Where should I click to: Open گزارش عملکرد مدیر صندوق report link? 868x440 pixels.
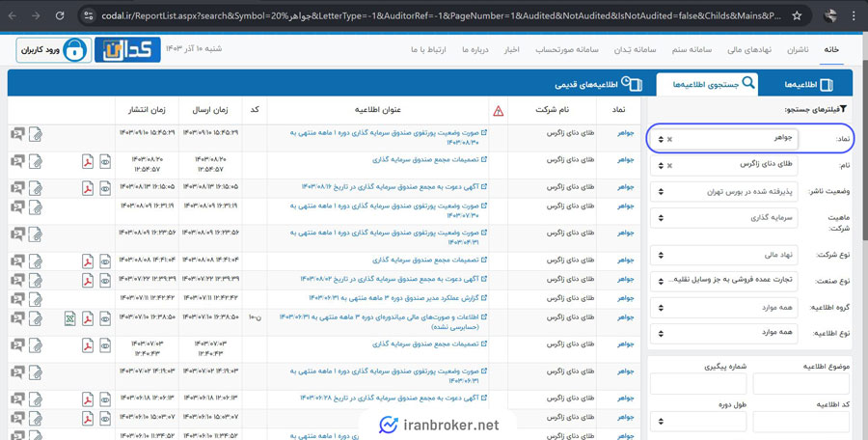point(397,297)
